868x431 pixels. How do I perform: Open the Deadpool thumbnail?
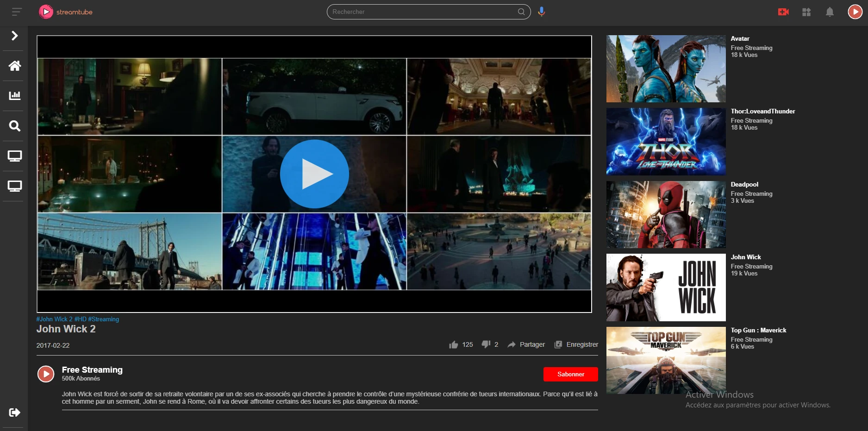pyautogui.click(x=666, y=214)
